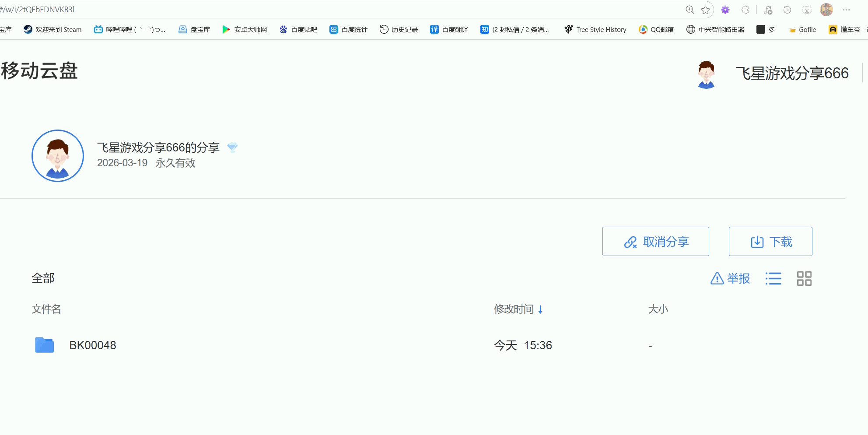This screenshot has height=435, width=868.
Task: Enable list view layout
Action: (773, 278)
